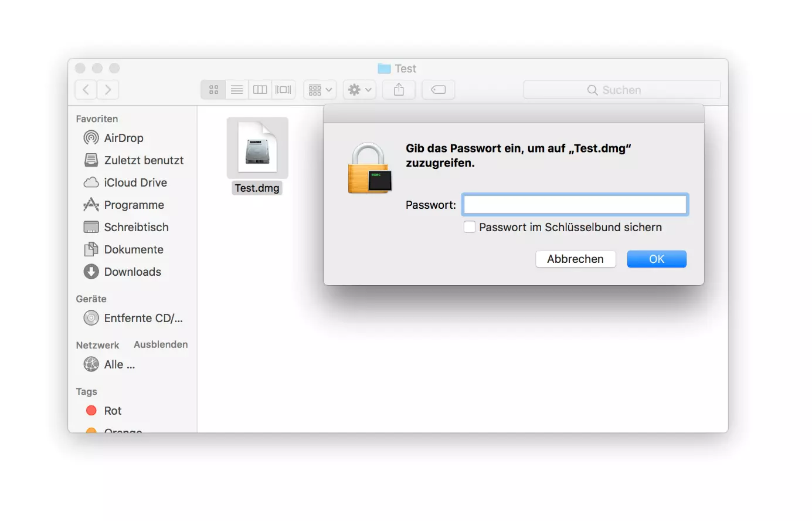Screen dimensions: 812x521
Task: Zoom the Finder window to full size
Action: [x=114, y=68]
